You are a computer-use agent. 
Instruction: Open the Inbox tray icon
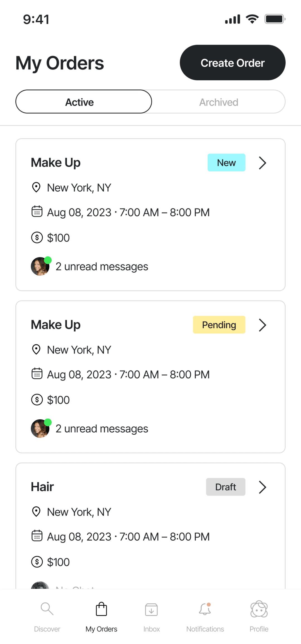tap(151, 609)
